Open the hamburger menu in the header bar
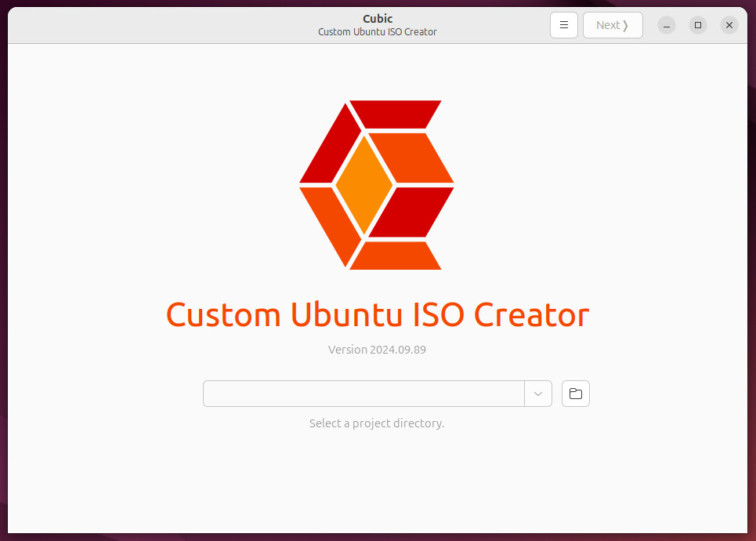 tap(563, 25)
